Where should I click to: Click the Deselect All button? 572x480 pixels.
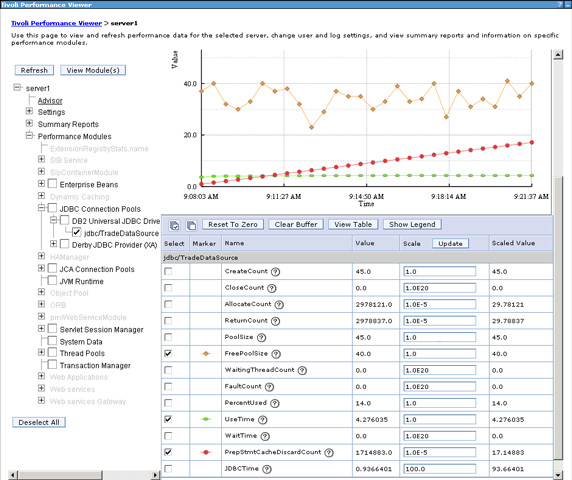pos(39,422)
